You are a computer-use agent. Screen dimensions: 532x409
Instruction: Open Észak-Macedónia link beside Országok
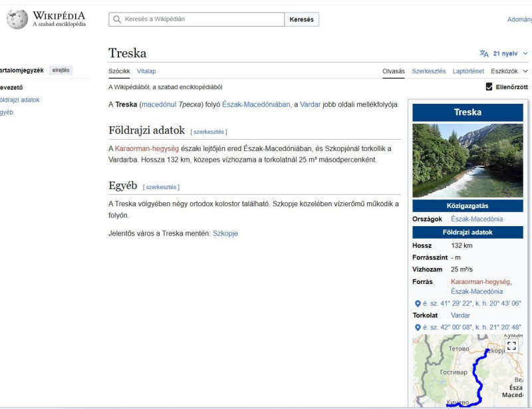477,219
